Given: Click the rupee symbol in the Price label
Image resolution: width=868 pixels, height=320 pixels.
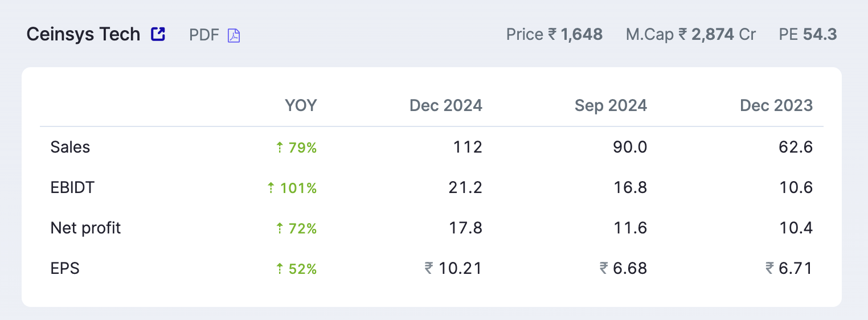Looking at the screenshot, I should pyautogui.click(x=552, y=35).
